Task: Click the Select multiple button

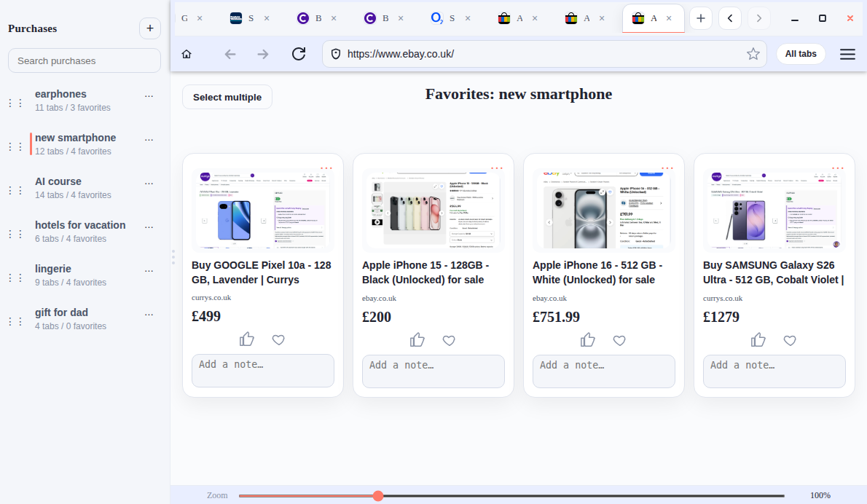Action: (x=227, y=97)
